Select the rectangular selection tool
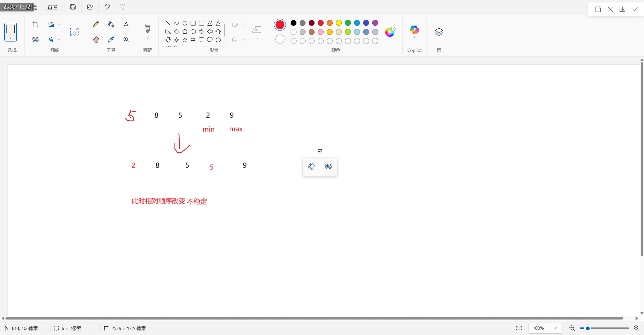This screenshot has width=644, height=335. [x=11, y=29]
